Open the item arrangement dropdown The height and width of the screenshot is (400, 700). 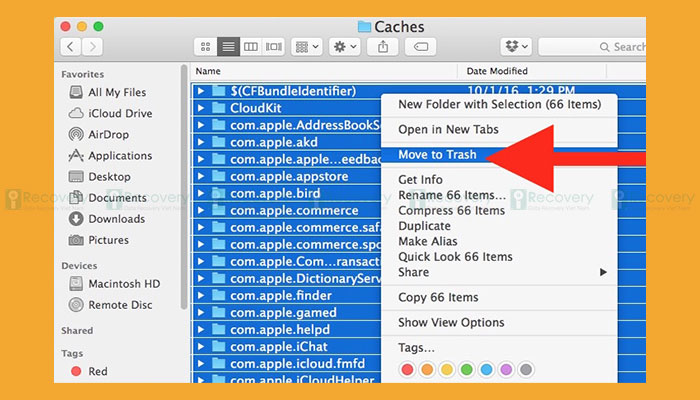[307, 47]
